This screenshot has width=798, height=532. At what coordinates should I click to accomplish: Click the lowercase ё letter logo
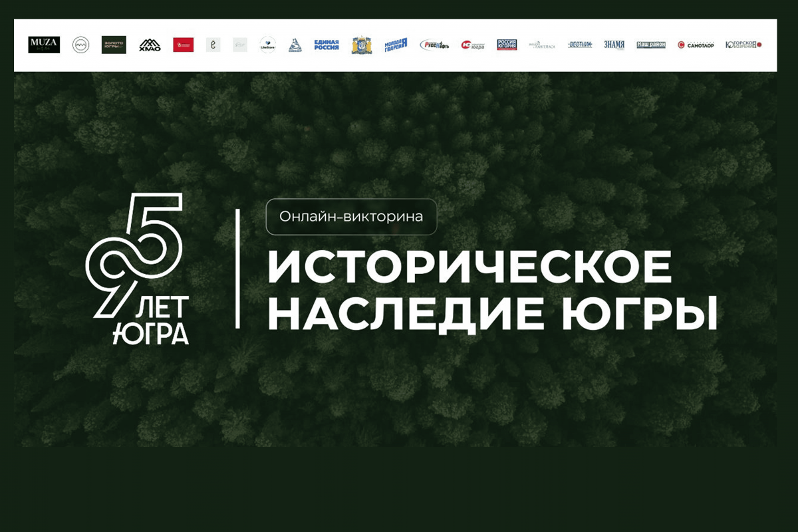(x=213, y=45)
